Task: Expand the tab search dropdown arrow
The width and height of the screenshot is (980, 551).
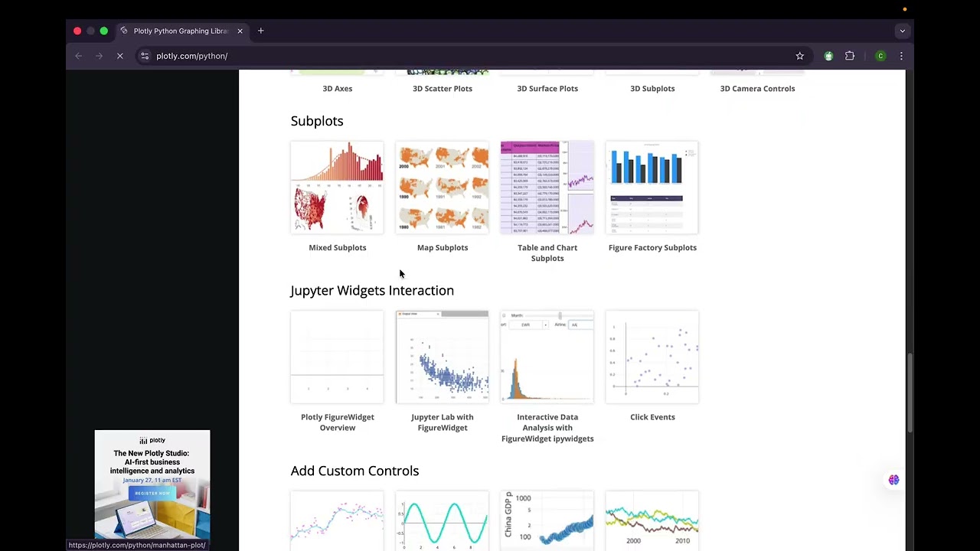Action: click(902, 31)
